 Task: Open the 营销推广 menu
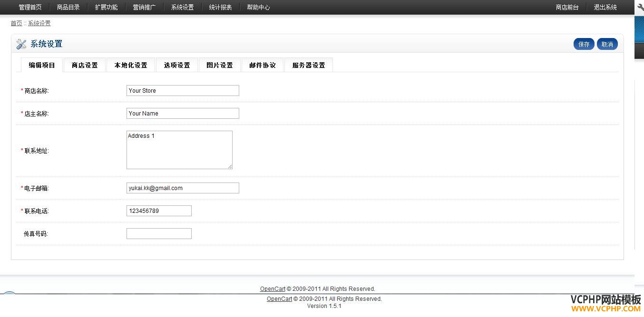144,7
